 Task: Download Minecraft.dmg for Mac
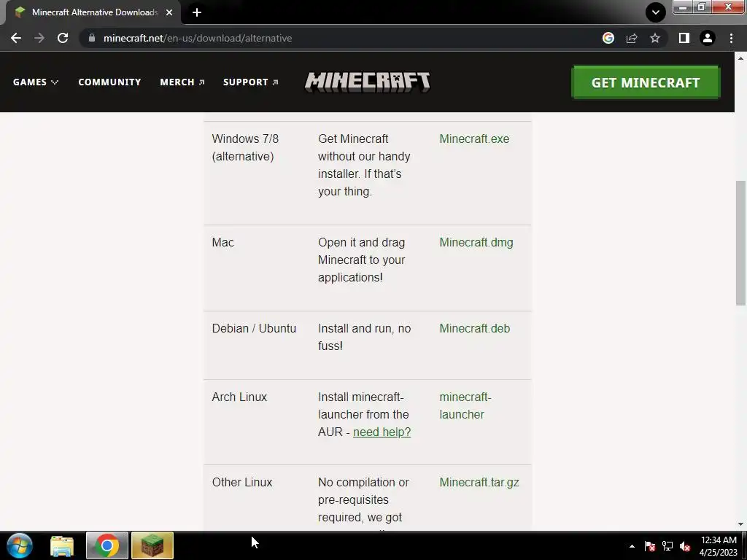[x=476, y=242]
